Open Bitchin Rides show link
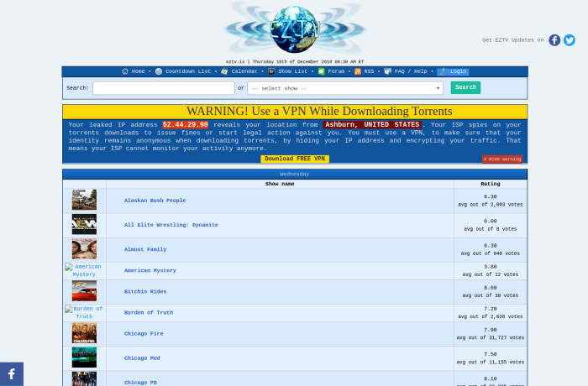Image resolution: width=588 pixels, height=386 pixels. point(145,291)
